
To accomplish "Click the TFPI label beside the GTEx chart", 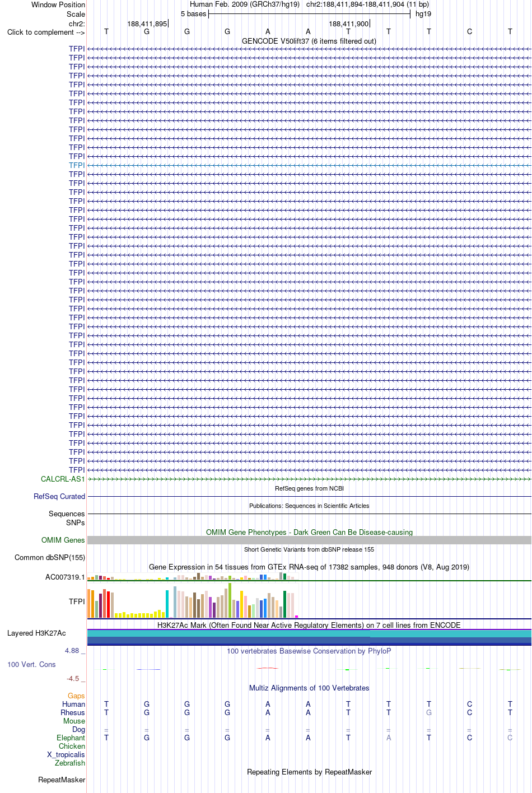I will (77, 601).
